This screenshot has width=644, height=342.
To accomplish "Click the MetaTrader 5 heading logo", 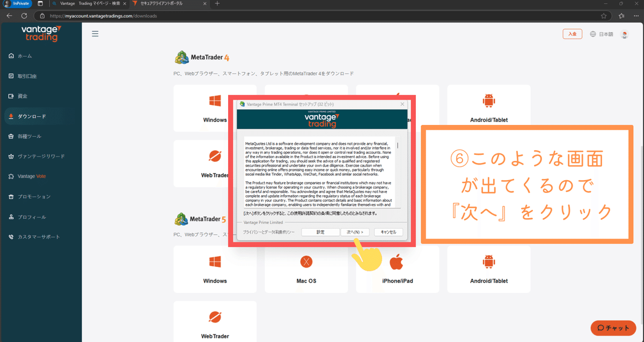I will point(201,219).
